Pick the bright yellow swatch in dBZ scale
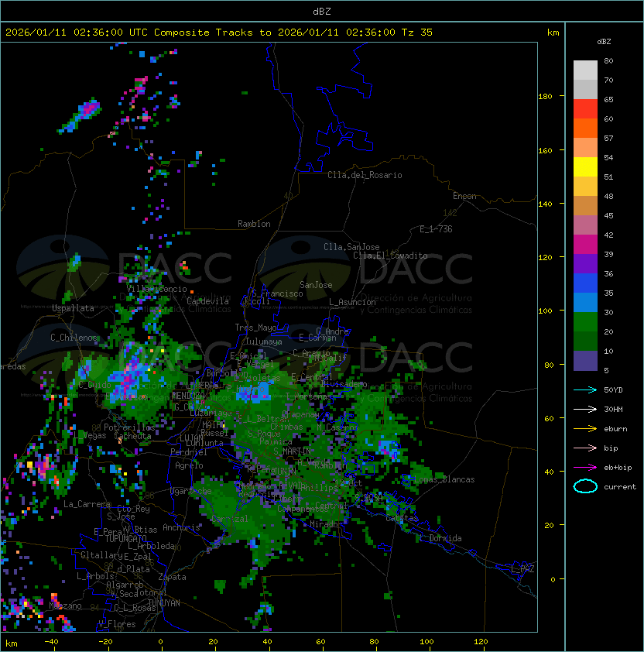This screenshot has height=652, width=644. (x=585, y=166)
